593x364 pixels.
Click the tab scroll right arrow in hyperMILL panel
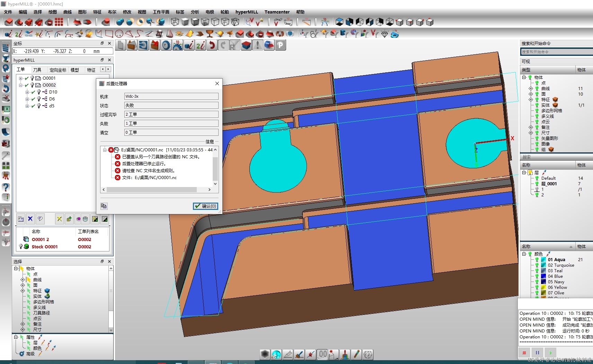[108, 70]
